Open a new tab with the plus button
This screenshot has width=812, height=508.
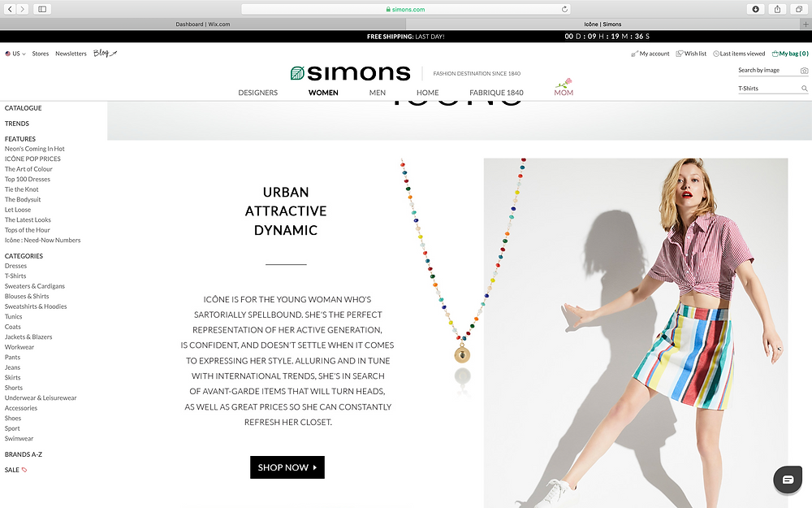click(806, 24)
